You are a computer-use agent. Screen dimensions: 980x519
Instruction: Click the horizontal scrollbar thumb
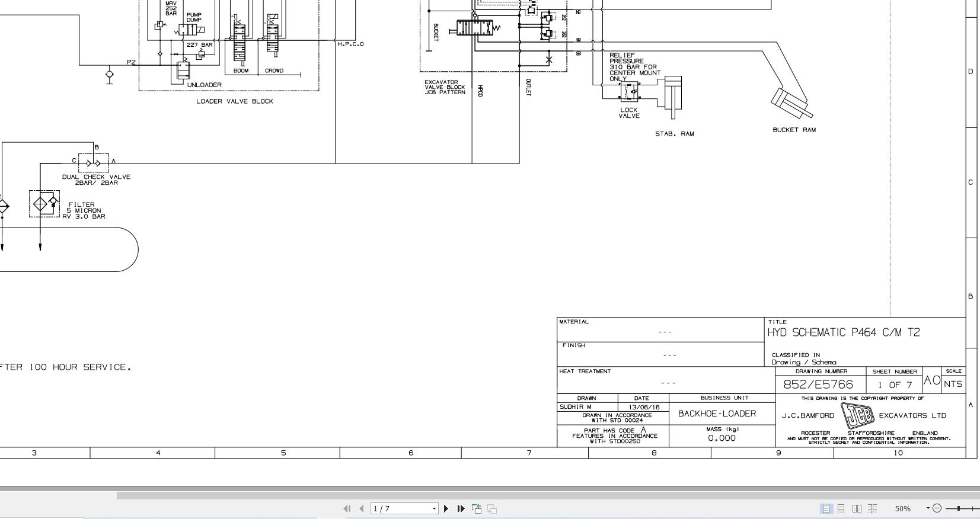tap(548, 495)
